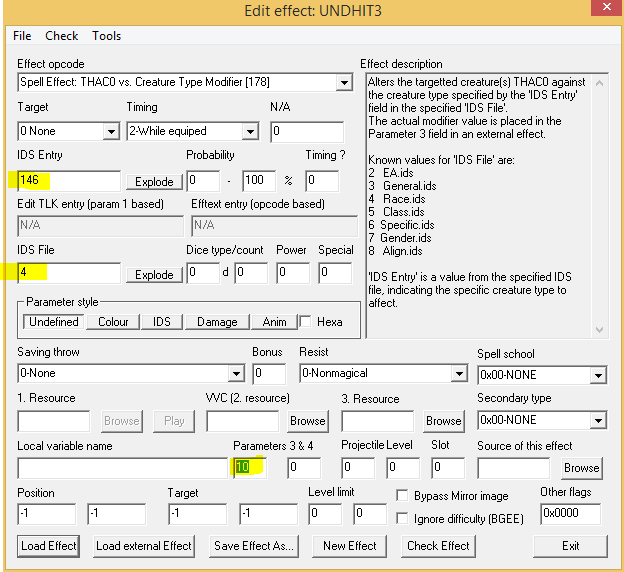Expand the Secondary type dropdown
Screen dimensions: 624x572
point(598,420)
